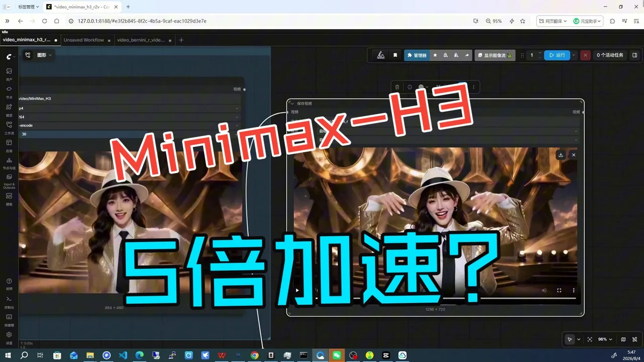Open the Models (模型) sidebar panel
Viewport: 644px width, 362px height.
pyautogui.click(x=9, y=110)
